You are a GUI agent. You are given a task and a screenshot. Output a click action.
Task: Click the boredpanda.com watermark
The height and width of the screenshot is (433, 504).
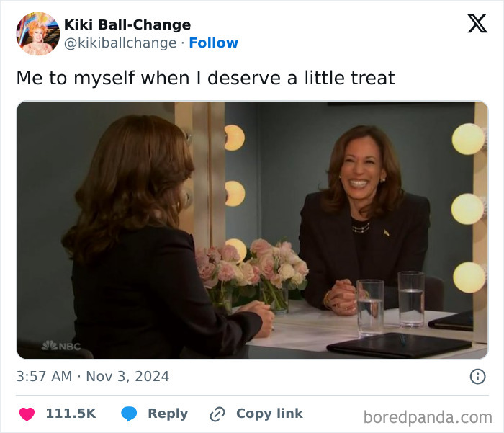click(x=428, y=416)
